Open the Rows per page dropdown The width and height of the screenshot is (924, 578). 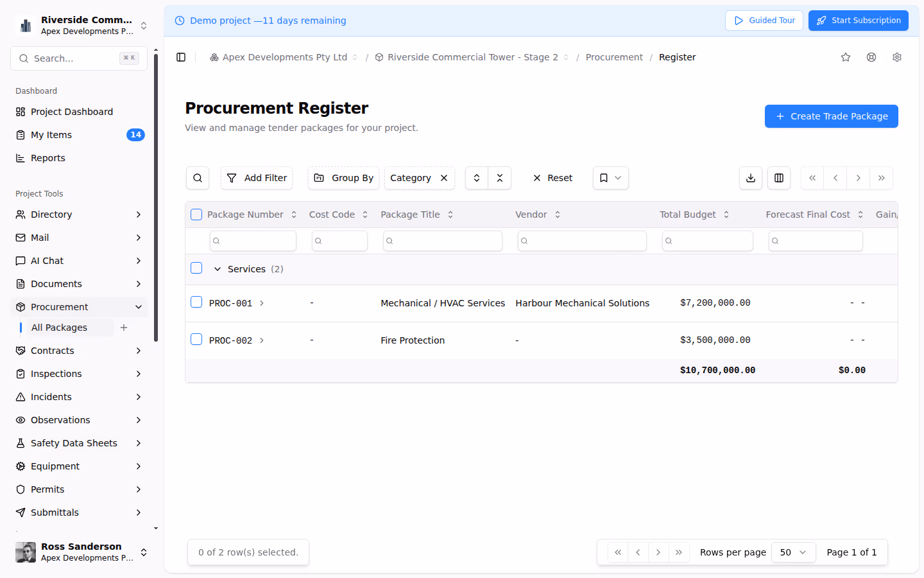793,552
